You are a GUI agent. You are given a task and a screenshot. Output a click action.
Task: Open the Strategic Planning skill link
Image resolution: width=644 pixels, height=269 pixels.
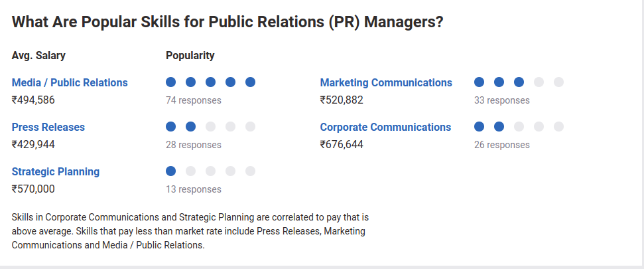56,171
